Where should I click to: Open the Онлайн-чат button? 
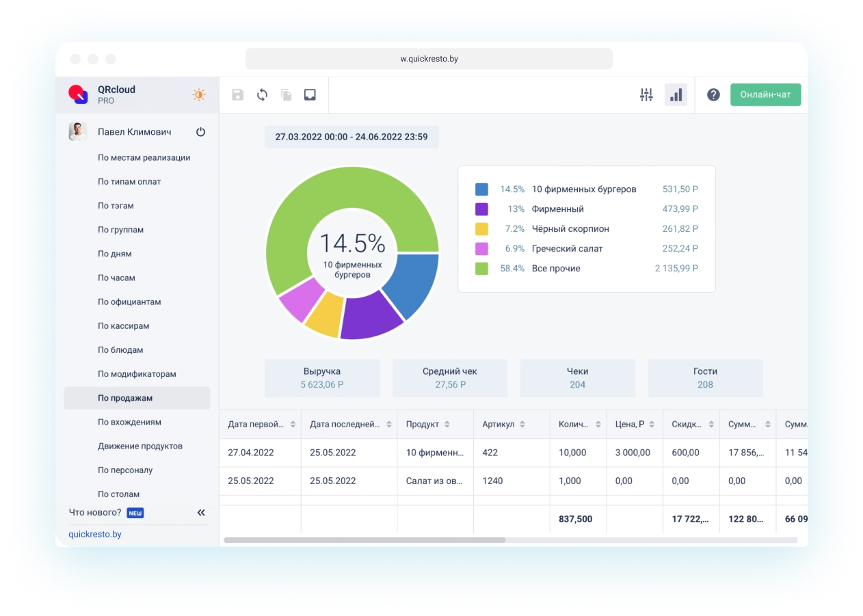[x=765, y=95]
